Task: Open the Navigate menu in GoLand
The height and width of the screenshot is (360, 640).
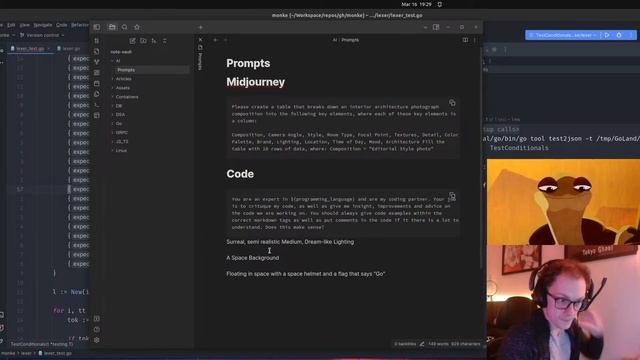Action: coord(43,25)
